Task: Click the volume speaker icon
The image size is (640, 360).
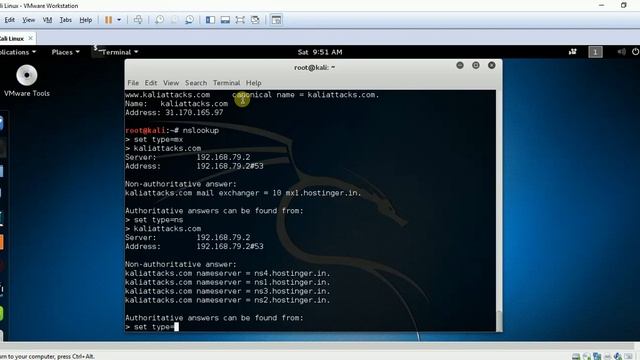Action: [621, 52]
